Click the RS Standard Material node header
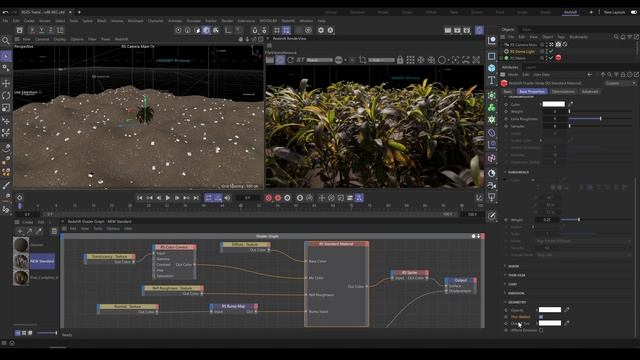 (x=336, y=244)
